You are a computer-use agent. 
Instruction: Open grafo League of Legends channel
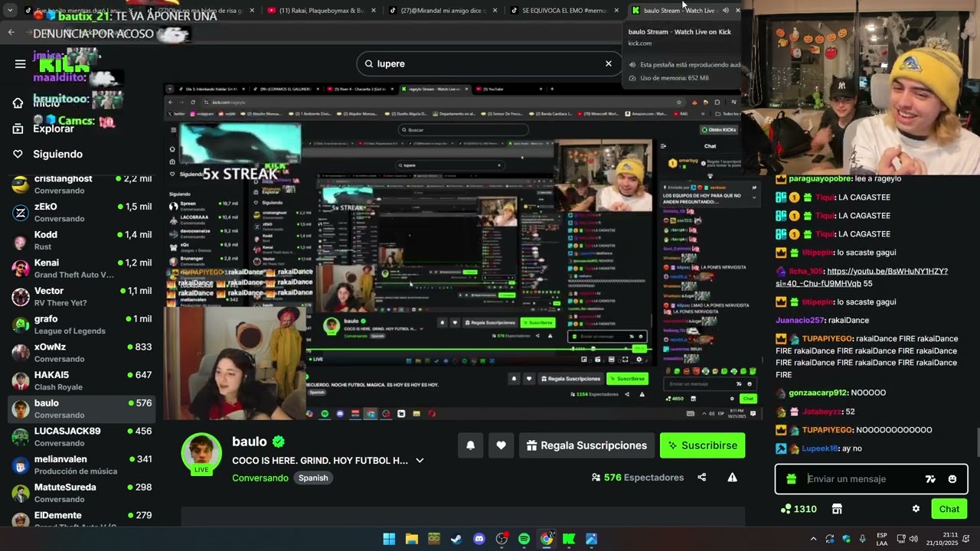[x=82, y=324]
